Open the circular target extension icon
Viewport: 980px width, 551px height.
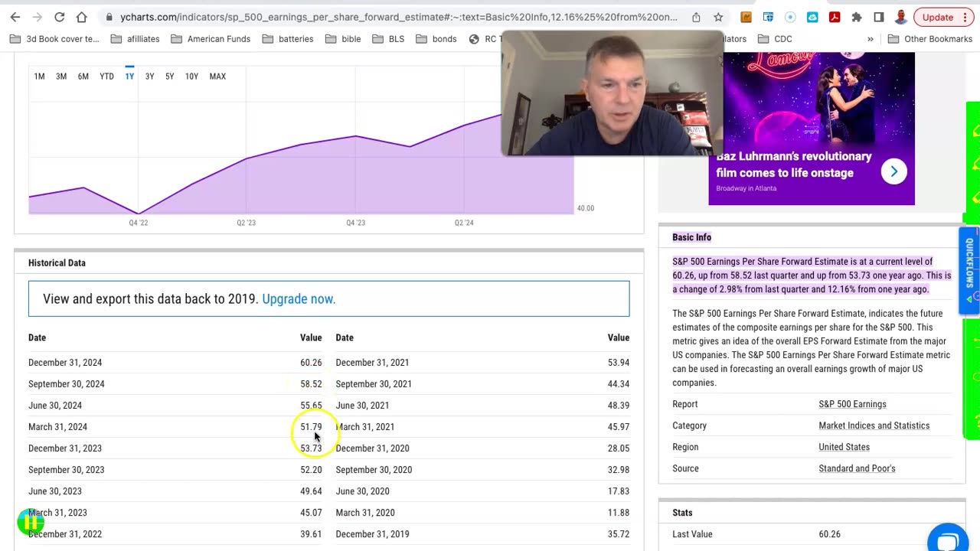(x=790, y=17)
